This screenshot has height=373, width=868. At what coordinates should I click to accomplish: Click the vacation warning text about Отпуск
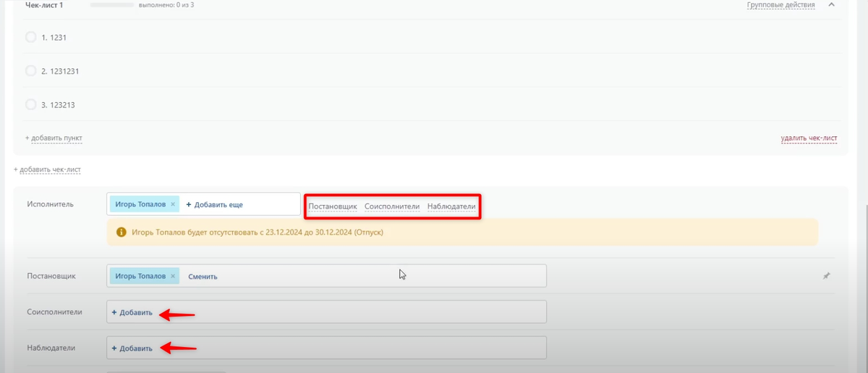[258, 232]
